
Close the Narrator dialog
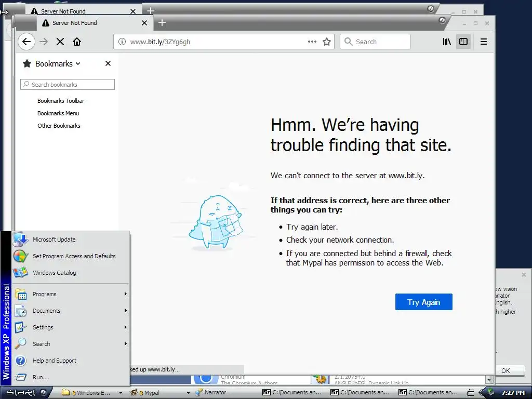coord(524,274)
